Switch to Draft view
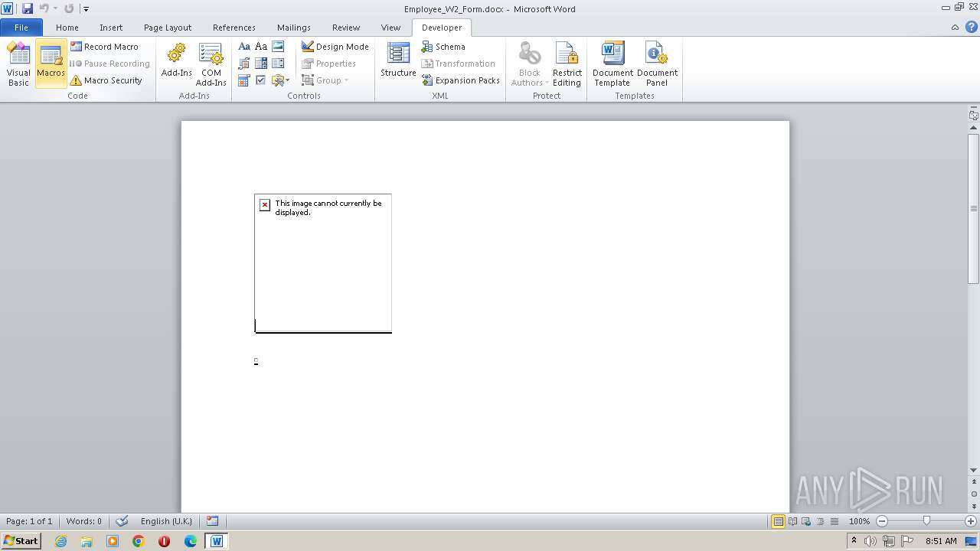980x551 pixels. (x=834, y=521)
